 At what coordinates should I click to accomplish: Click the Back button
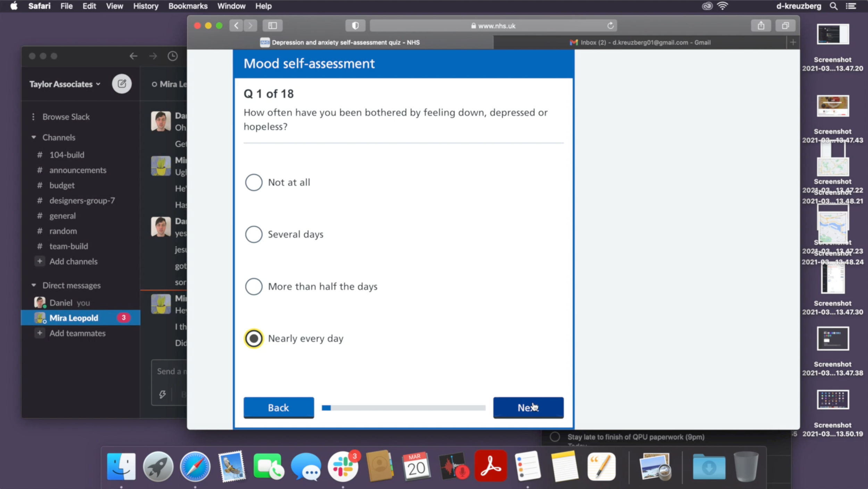click(278, 408)
